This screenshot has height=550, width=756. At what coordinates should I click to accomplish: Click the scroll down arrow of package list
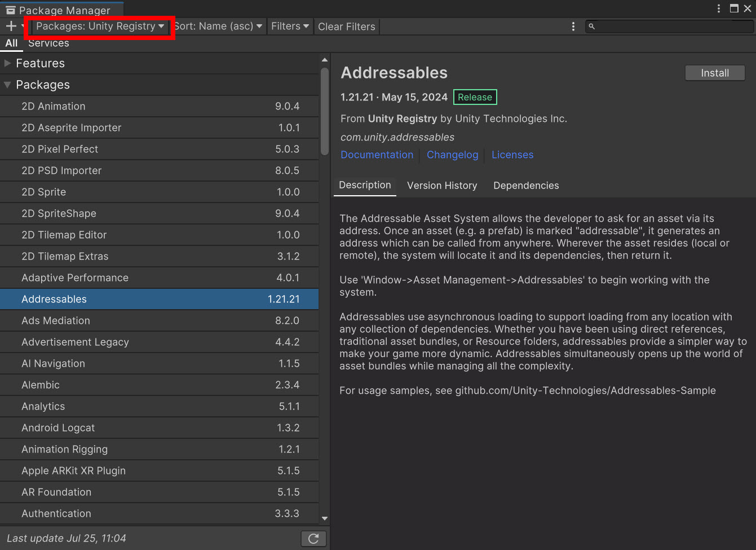click(x=325, y=518)
